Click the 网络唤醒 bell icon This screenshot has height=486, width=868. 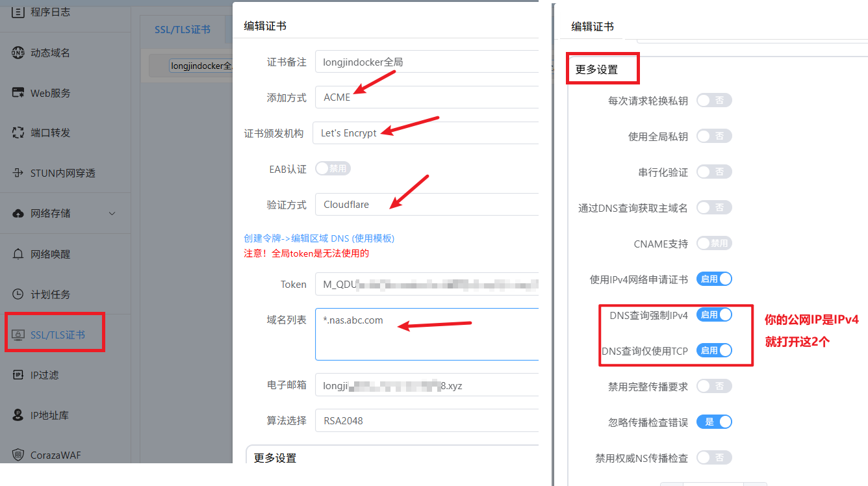coord(18,254)
